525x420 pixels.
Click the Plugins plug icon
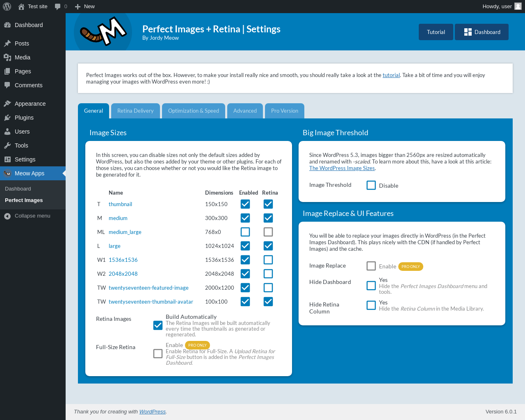click(7, 118)
